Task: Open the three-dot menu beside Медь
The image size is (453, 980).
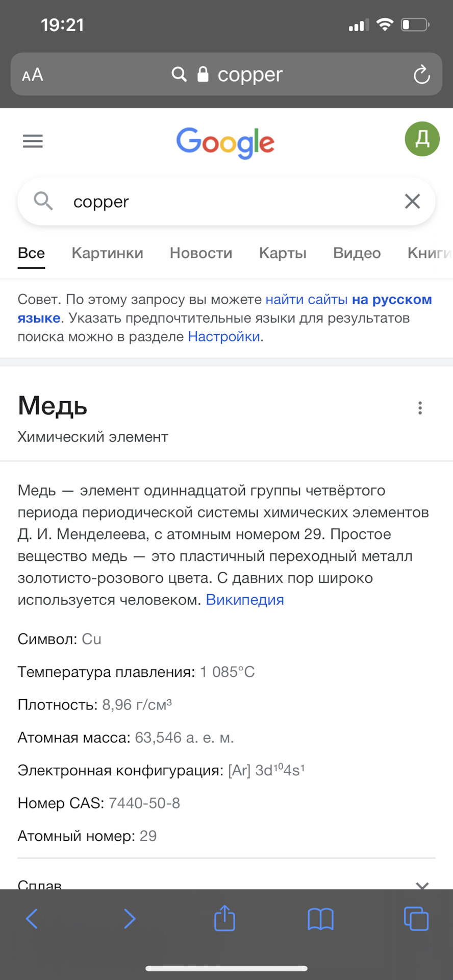Action: 420,408
